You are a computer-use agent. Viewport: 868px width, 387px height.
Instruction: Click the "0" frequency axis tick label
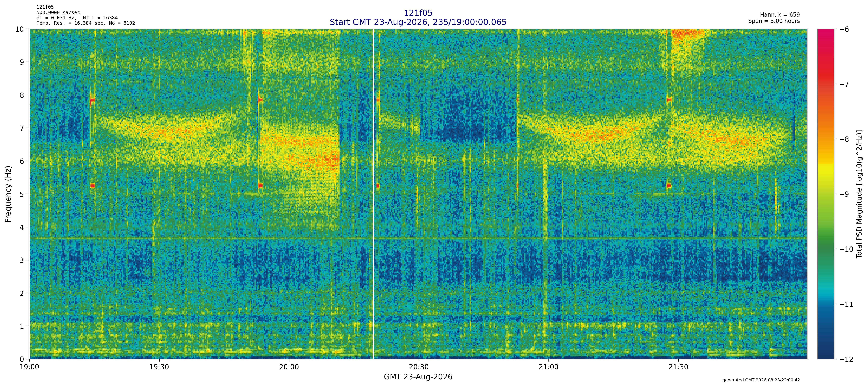point(22,359)
